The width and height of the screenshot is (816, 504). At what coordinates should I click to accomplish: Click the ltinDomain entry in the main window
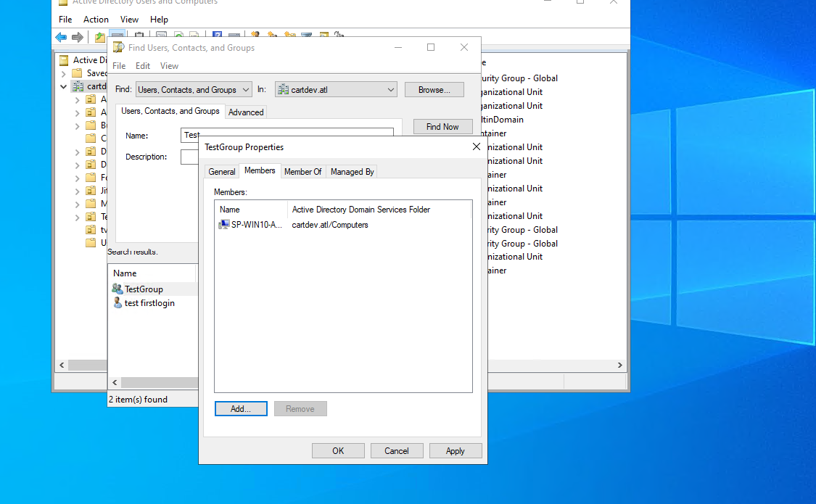click(502, 120)
